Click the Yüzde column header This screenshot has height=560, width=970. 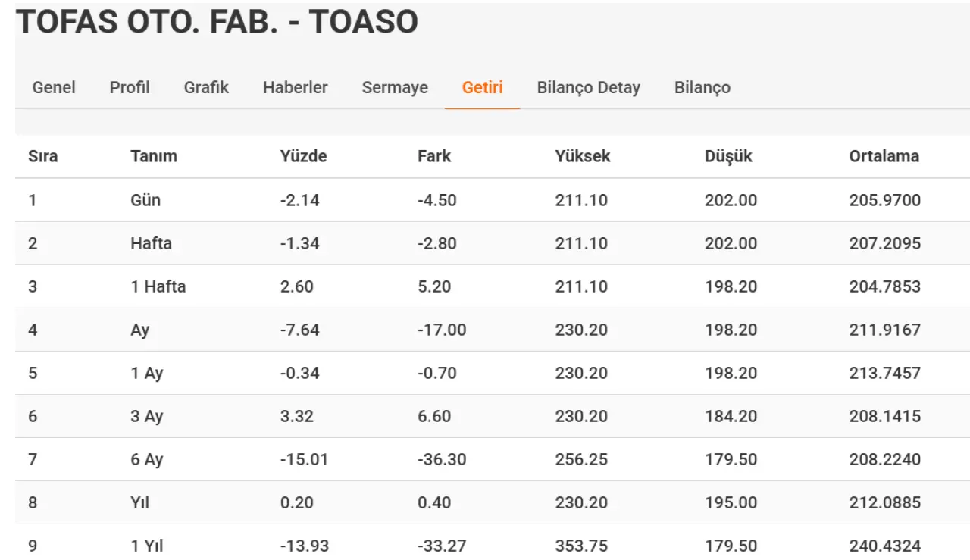click(x=304, y=157)
